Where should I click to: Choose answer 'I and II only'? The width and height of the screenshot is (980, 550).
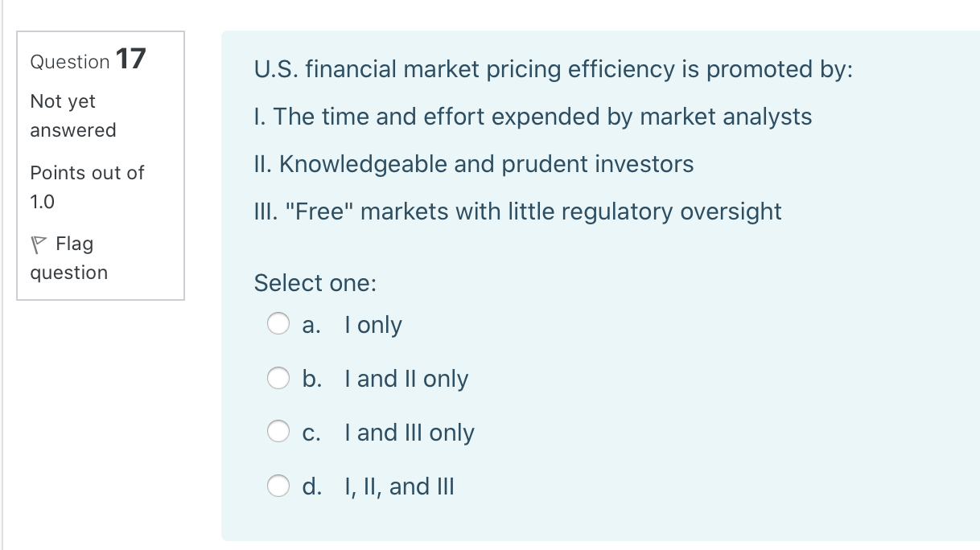(406, 379)
